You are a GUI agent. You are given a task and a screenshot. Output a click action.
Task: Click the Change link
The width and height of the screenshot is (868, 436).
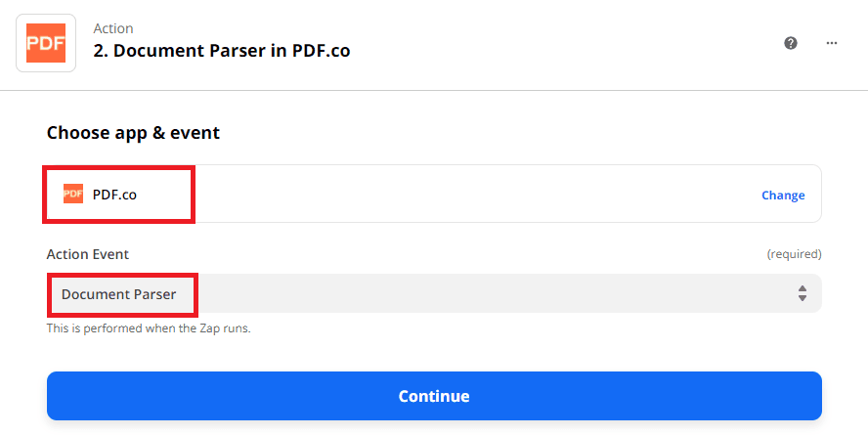coord(783,195)
